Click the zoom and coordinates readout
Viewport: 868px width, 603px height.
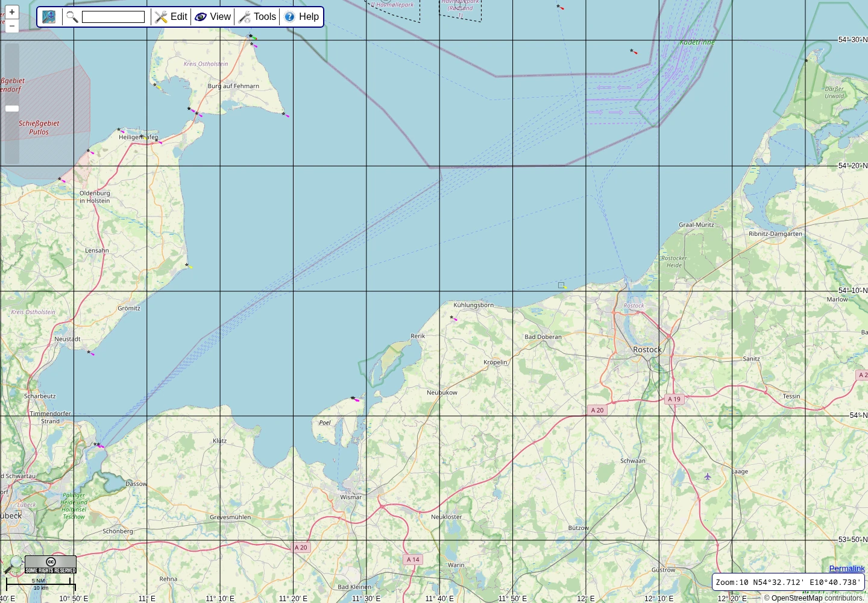point(788,582)
